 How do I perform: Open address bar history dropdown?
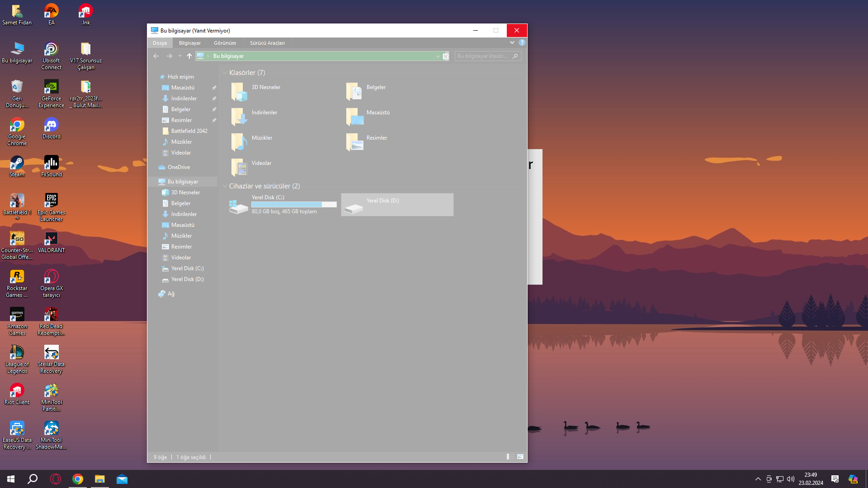pos(438,56)
